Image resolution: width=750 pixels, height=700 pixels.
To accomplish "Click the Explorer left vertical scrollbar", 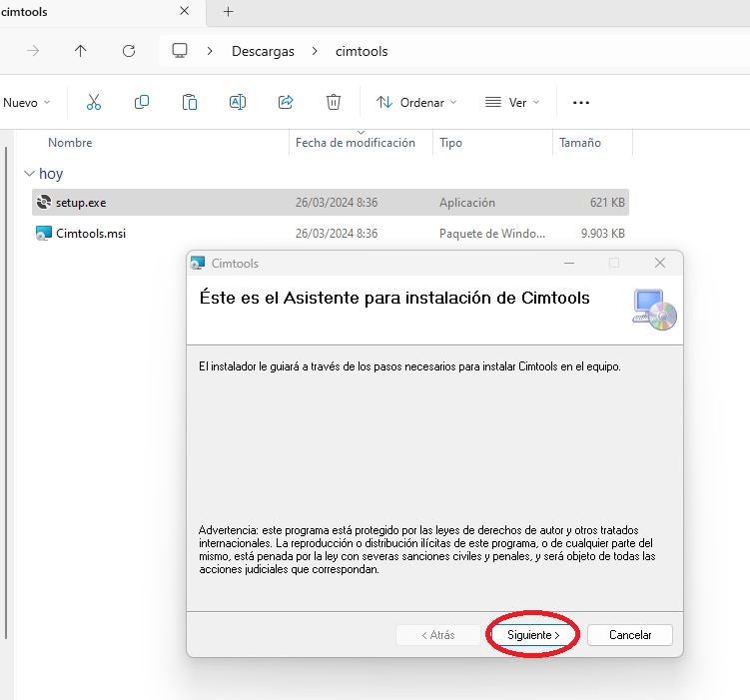I will click(x=6, y=392).
